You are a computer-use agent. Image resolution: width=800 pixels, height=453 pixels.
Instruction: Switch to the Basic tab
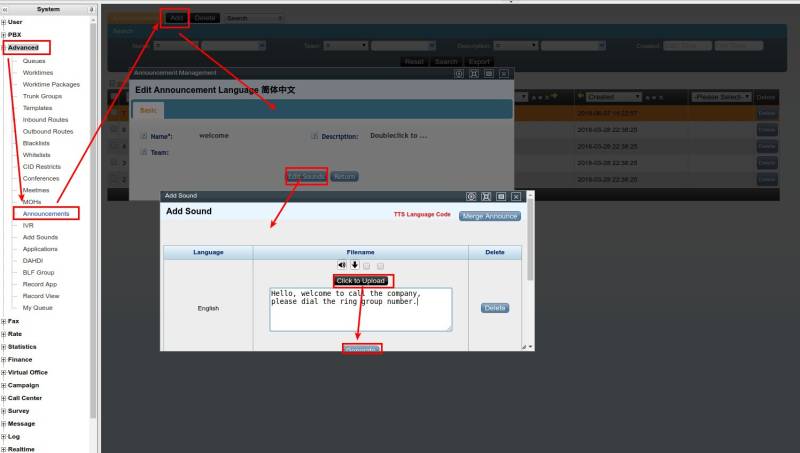[x=147, y=110]
